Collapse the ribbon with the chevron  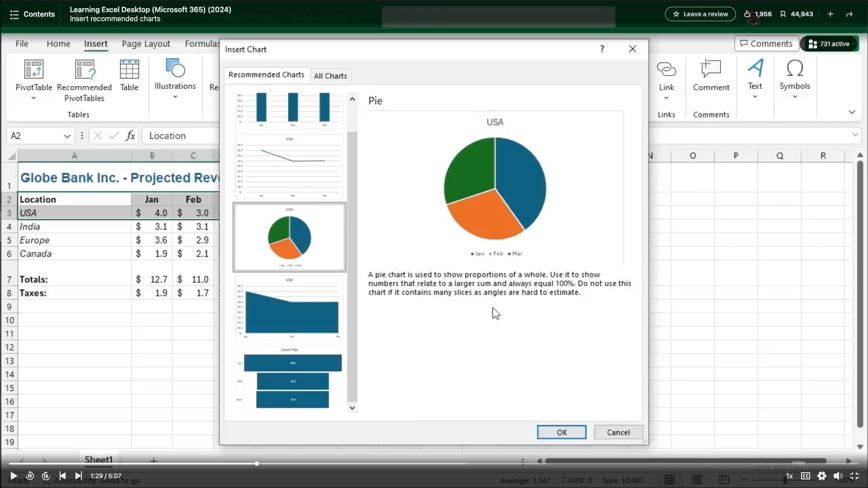[x=852, y=112]
